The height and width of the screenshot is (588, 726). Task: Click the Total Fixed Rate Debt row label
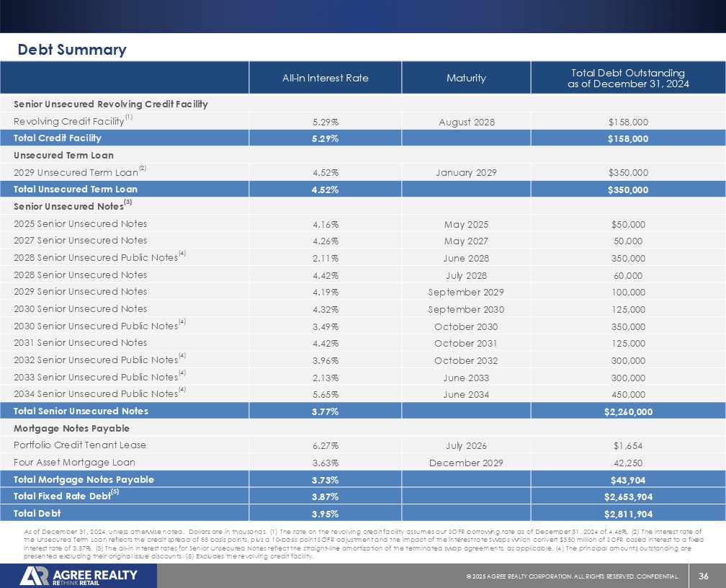click(x=62, y=496)
